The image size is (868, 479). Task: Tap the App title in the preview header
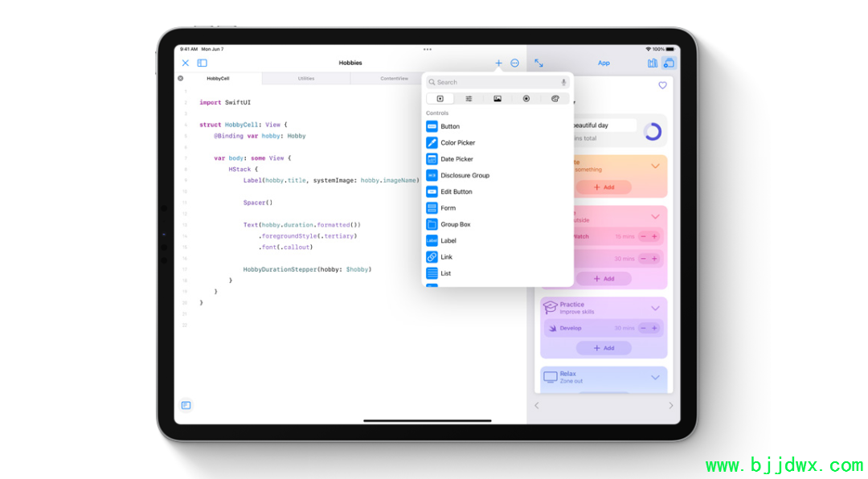point(604,63)
